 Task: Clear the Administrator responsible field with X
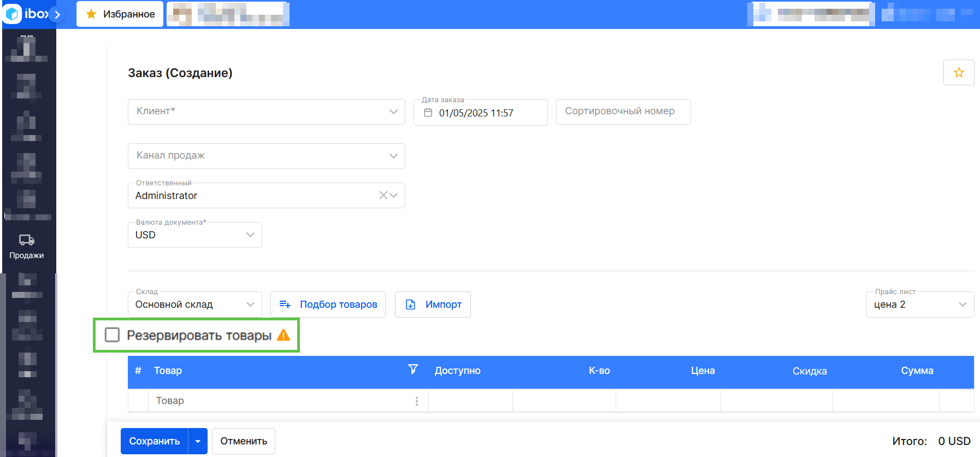[x=383, y=195]
